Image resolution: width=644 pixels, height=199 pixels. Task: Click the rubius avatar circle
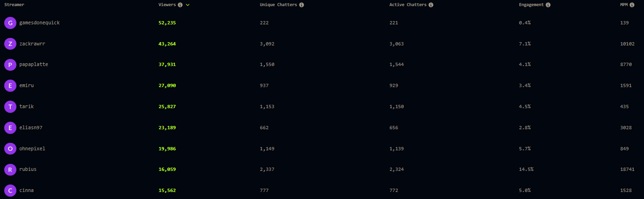pos(10,170)
